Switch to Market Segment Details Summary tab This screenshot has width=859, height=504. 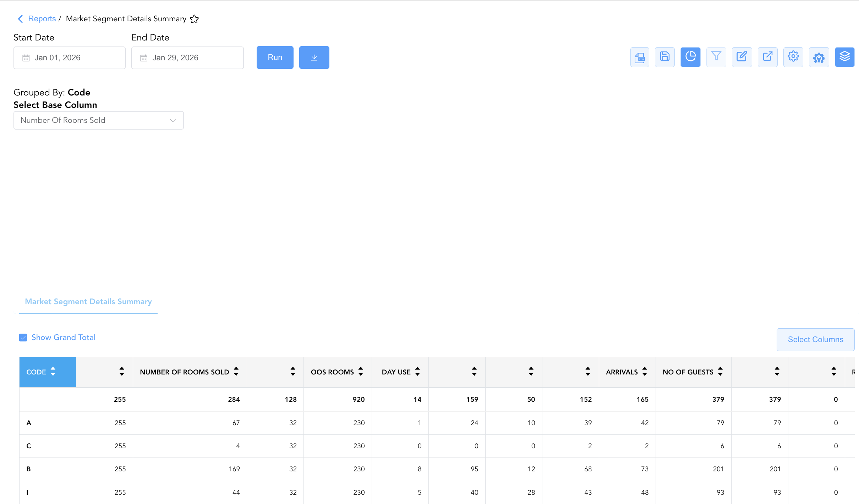click(88, 302)
